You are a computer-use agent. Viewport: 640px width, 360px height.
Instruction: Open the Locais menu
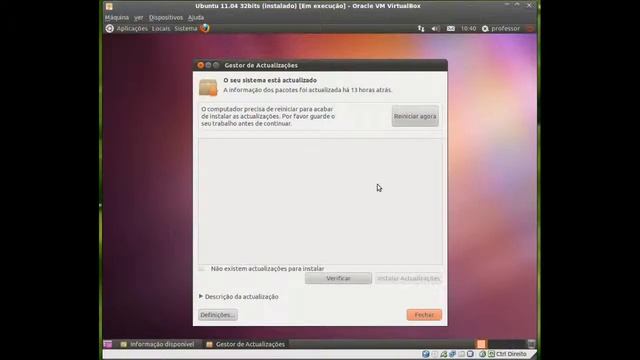point(161,29)
